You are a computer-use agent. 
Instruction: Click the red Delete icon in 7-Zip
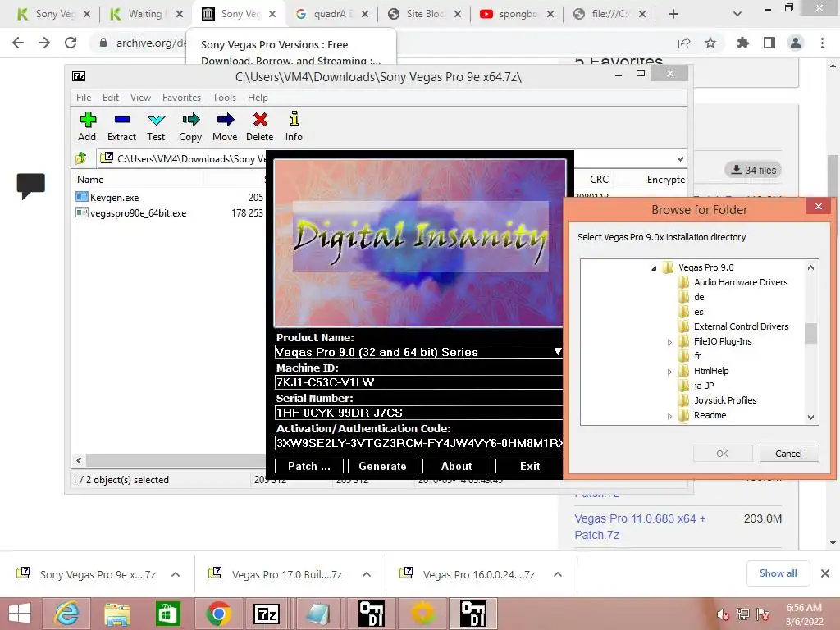point(260,120)
